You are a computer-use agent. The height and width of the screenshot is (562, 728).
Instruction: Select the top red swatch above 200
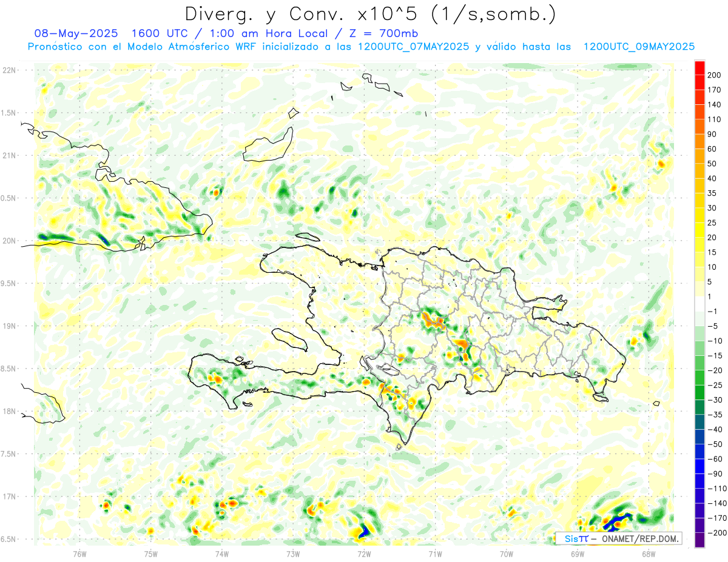tap(699, 68)
